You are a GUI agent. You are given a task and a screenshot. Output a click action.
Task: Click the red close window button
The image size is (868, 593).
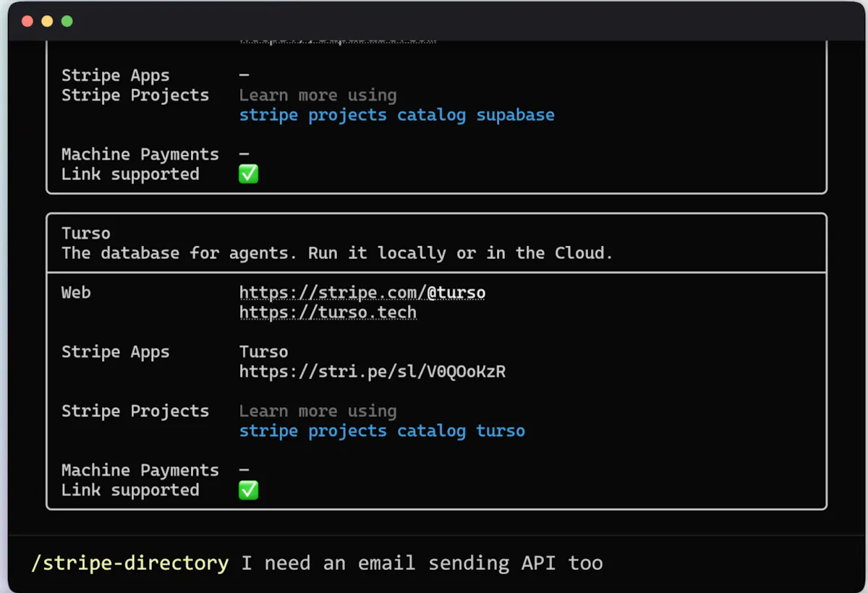tap(27, 22)
